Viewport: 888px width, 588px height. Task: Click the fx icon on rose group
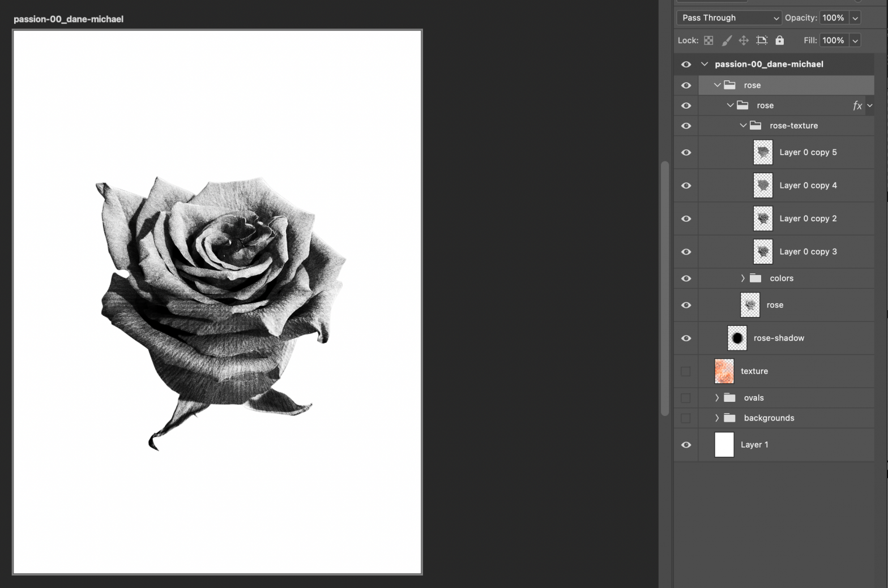click(857, 106)
